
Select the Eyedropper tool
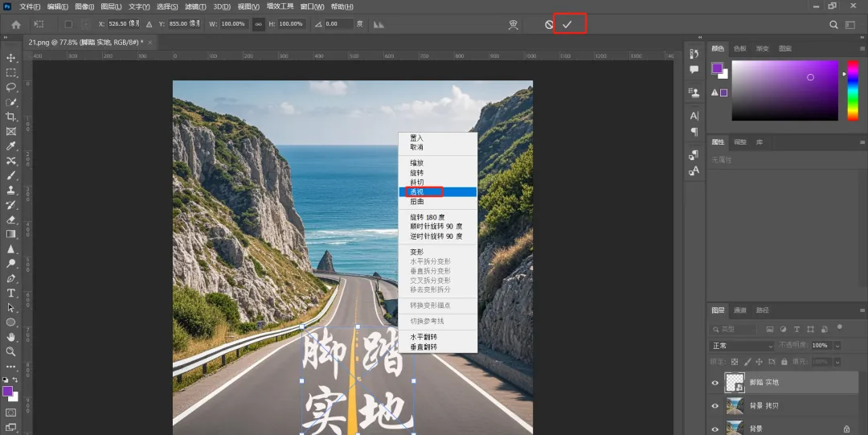(x=11, y=146)
